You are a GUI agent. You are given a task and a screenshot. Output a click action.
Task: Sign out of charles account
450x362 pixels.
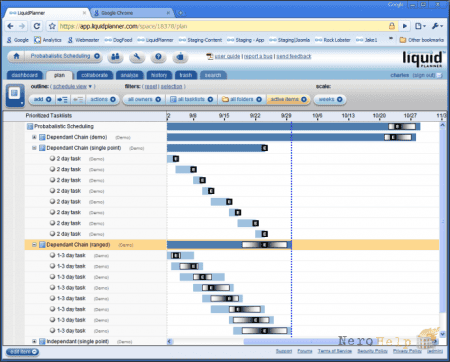424,75
